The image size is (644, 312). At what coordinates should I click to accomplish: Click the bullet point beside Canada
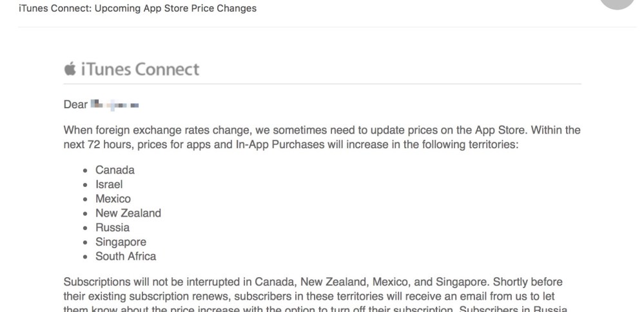click(86, 171)
